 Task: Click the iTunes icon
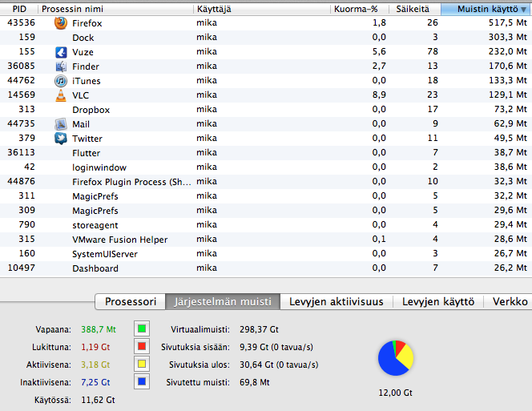61,81
